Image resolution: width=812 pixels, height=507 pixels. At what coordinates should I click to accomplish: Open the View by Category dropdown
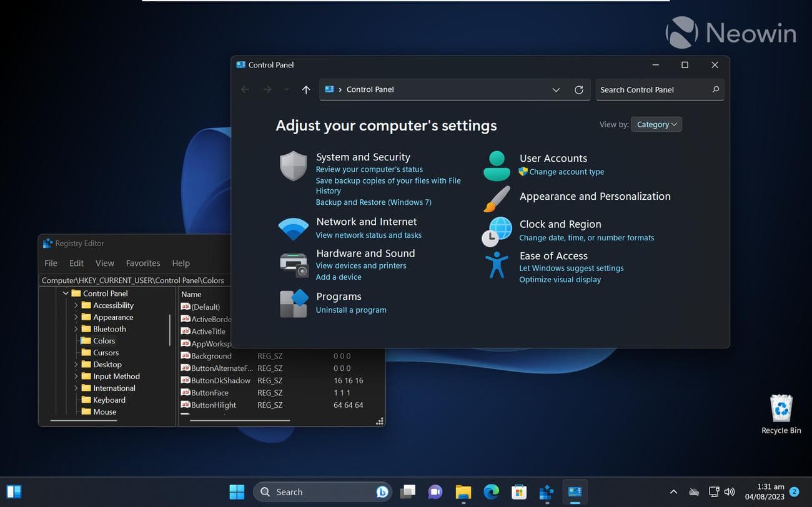[x=656, y=124]
